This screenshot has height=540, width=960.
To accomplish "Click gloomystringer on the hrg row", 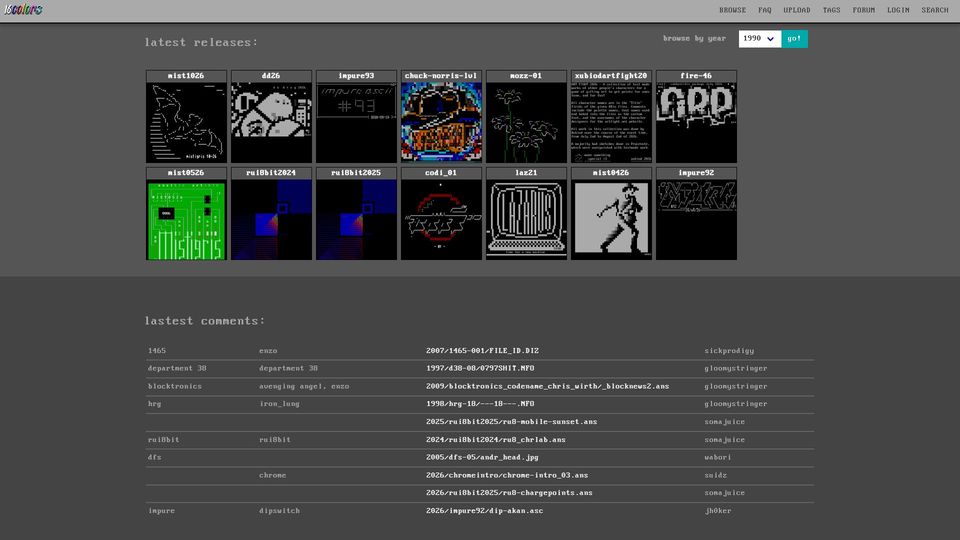I will [x=736, y=404].
